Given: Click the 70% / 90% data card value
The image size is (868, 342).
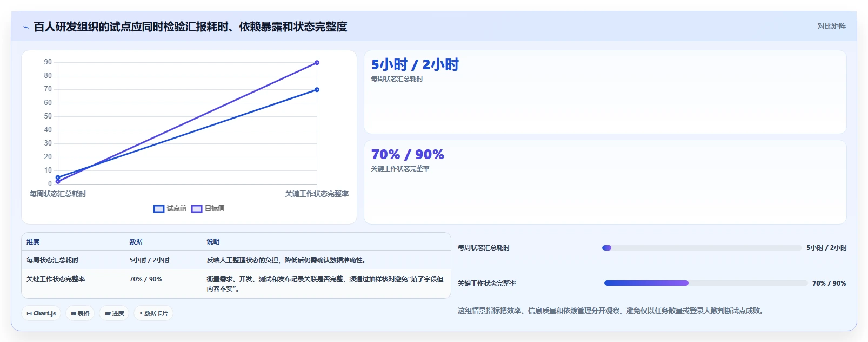Looking at the screenshot, I should [x=408, y=155].
